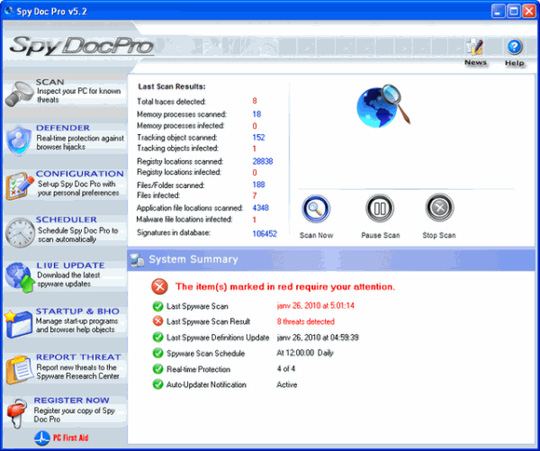Open the Scheduler clock icon

(x=20, y=232)
